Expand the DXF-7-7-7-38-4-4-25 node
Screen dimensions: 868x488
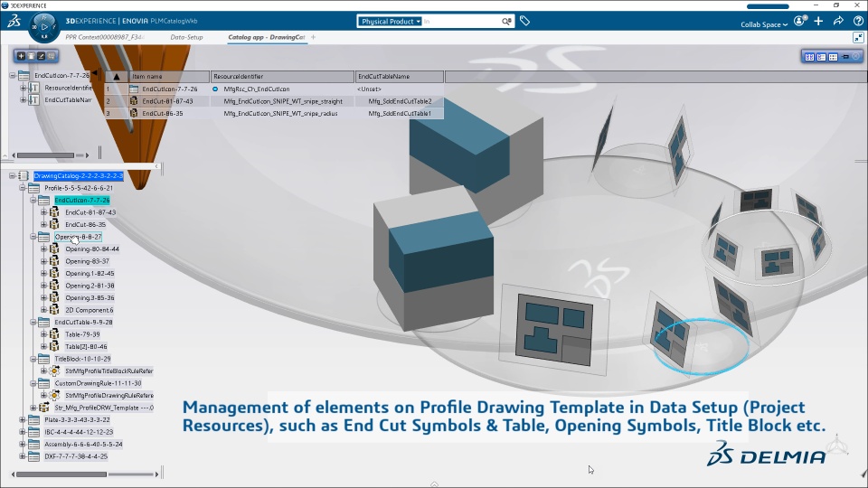pyautogui.click(x=23, y=455)
